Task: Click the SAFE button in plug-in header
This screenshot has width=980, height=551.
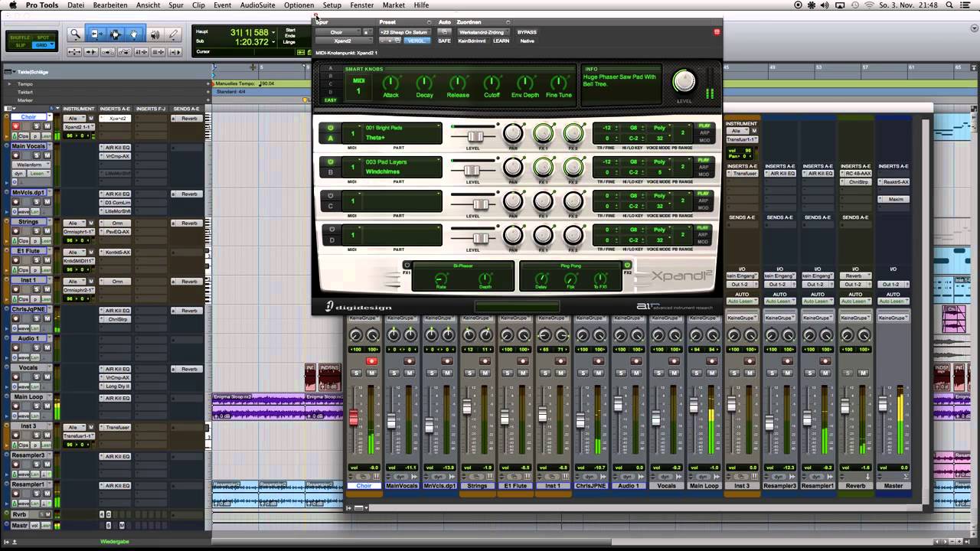Action: [x=444, y=41]
